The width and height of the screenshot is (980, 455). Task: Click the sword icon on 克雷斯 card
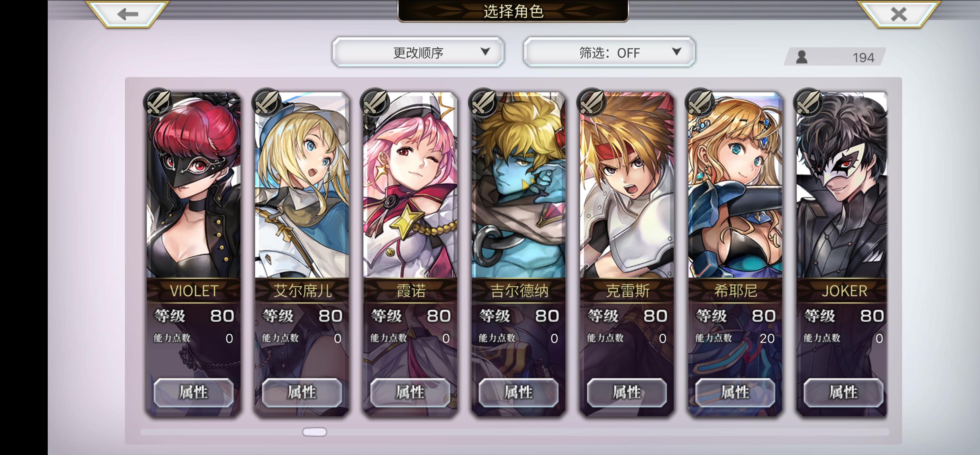click(x=591, y=102)
